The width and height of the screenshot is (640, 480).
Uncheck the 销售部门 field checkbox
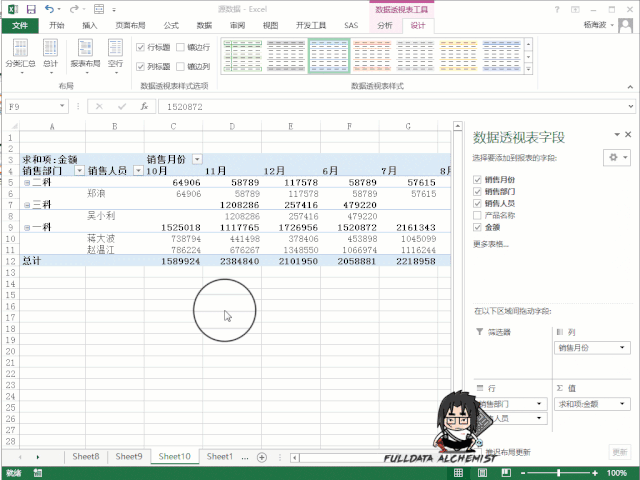[x=477, y=191]
